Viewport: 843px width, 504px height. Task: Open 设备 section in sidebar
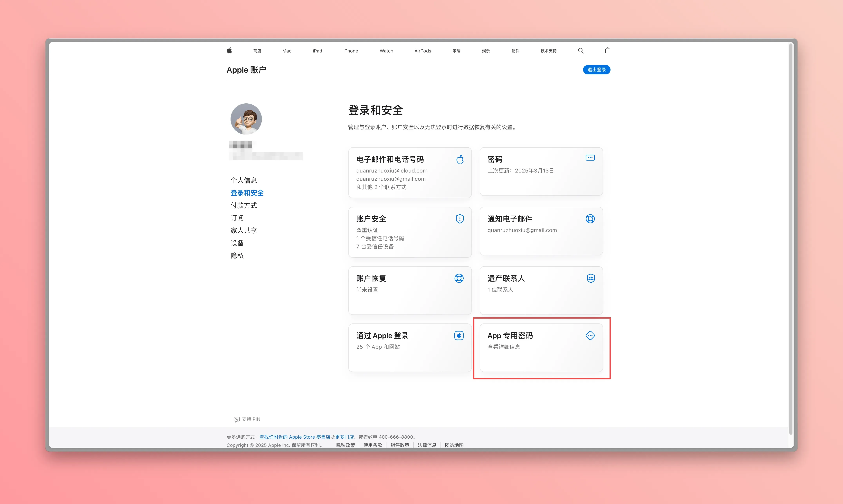[x=237, y=243]
